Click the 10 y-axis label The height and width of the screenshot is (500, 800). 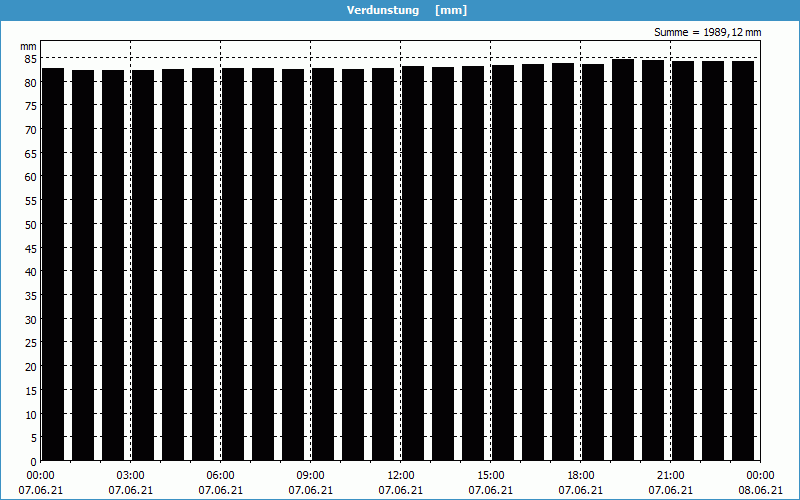tap(31, 414)
